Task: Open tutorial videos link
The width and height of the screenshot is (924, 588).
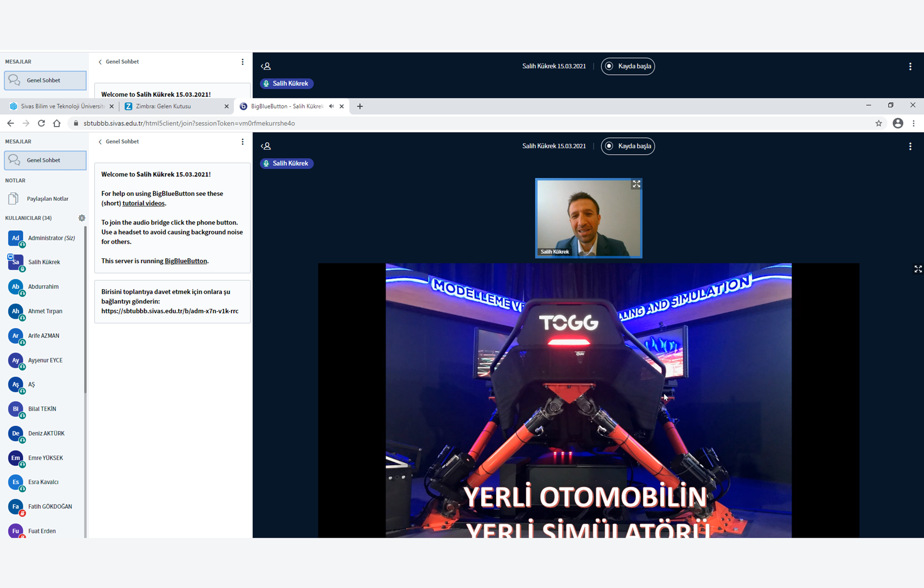Action: (x=143, y=203)
